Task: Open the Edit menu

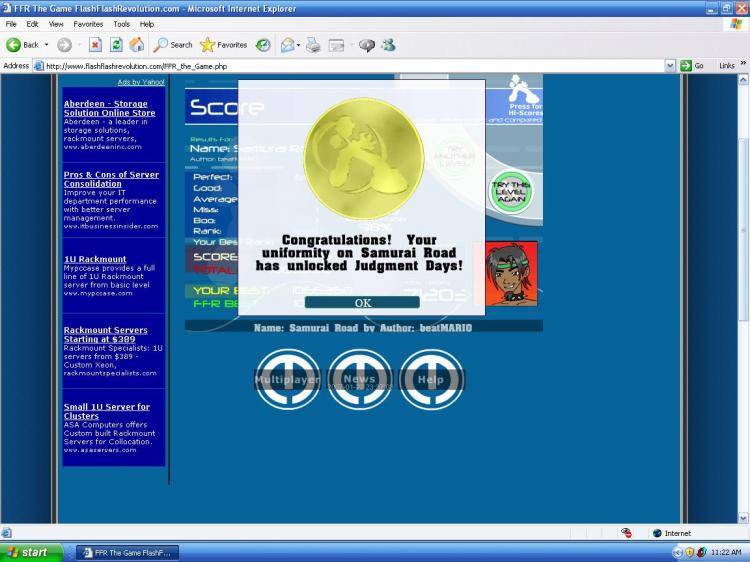Action: click(x=32, y=24)
